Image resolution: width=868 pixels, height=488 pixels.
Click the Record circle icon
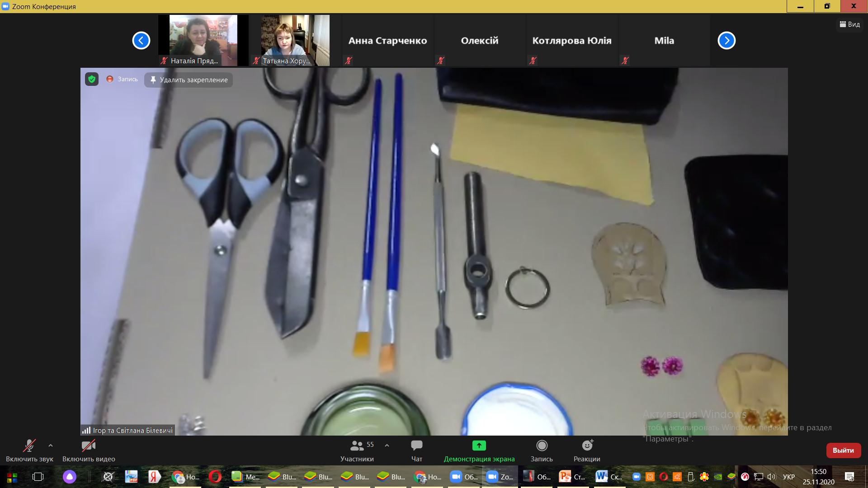click(x=542, y=446)
